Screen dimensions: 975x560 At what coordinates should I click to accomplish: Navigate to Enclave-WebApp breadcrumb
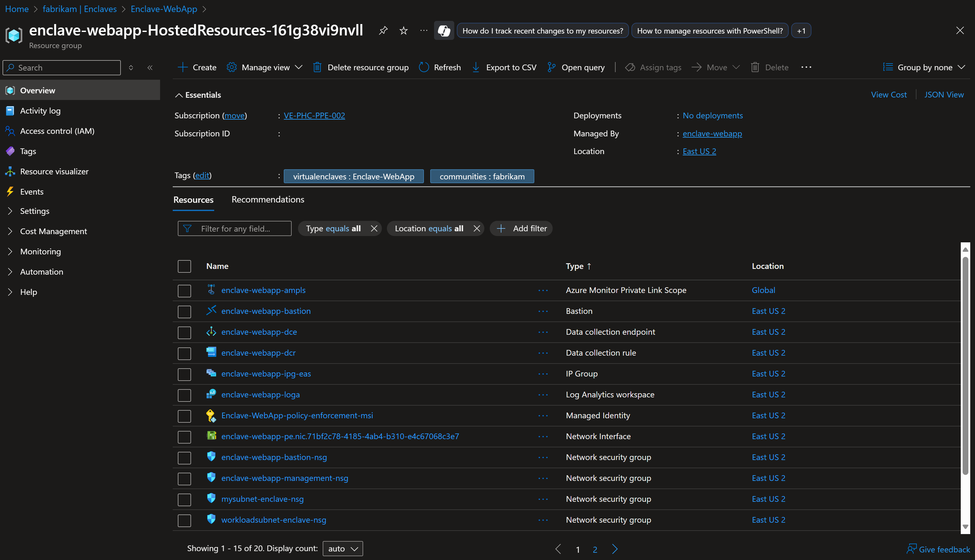coord(164,9)
